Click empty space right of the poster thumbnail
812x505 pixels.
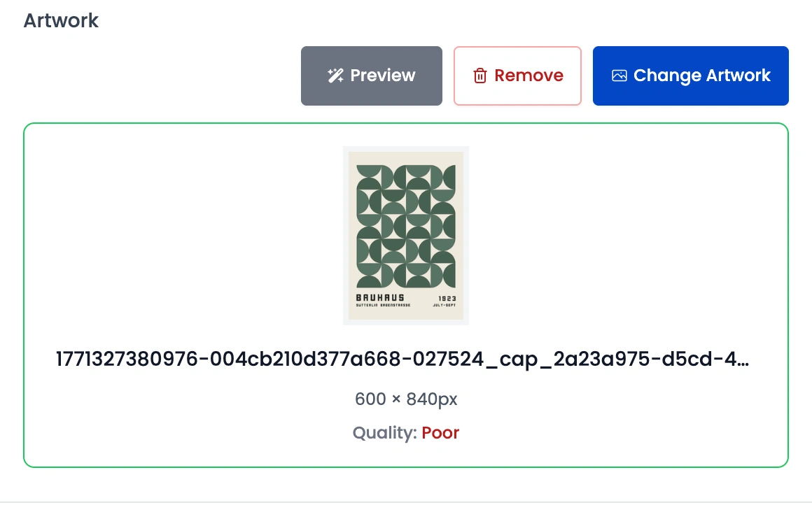[630, 236]
